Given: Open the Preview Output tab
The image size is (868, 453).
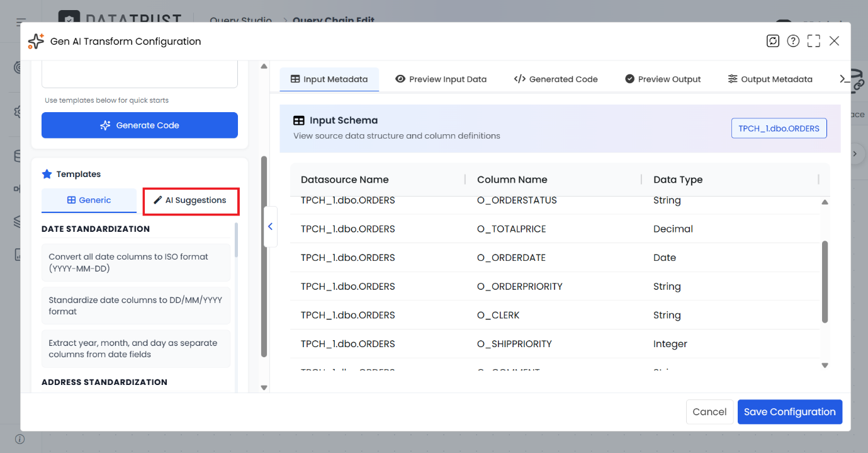Looking at the screenshot, I should (663, 79).
